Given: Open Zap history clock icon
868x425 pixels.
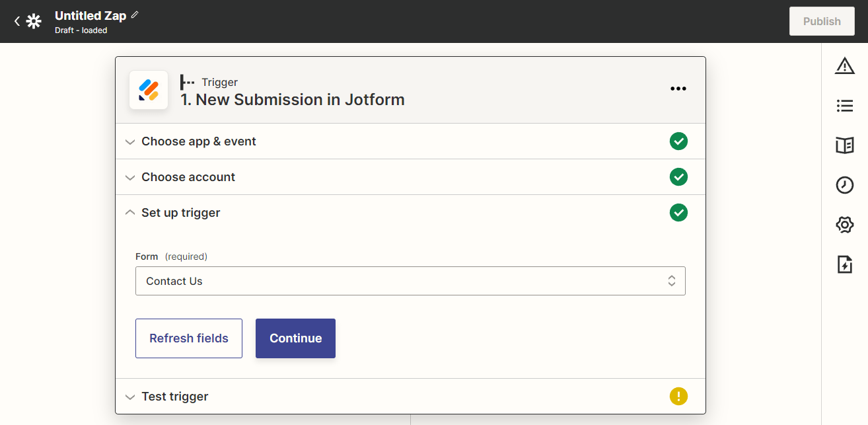Looking at the screenshot, I should 844,185.
